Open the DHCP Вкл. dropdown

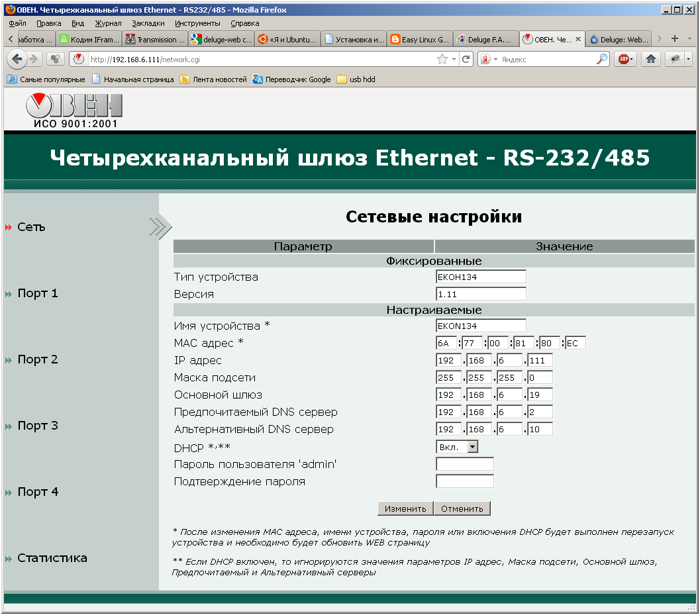pyautogui.click(x=457, y=447)
